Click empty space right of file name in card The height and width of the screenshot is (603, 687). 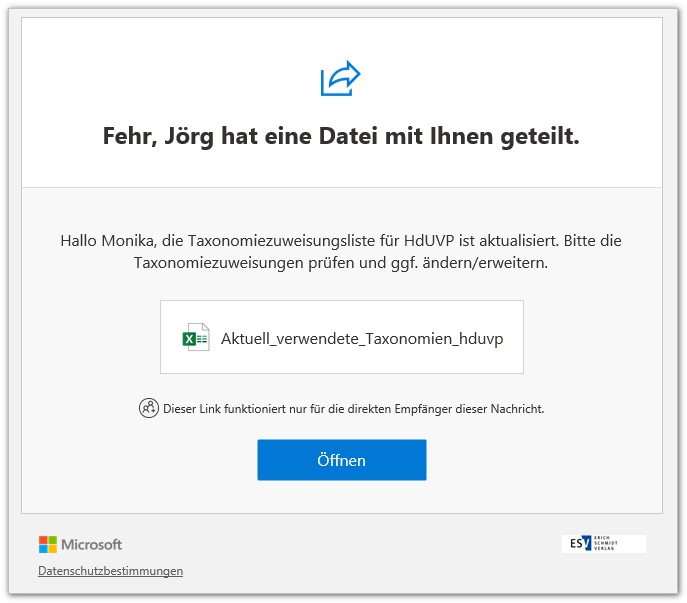pyautogui.click(x=513, y=338)
